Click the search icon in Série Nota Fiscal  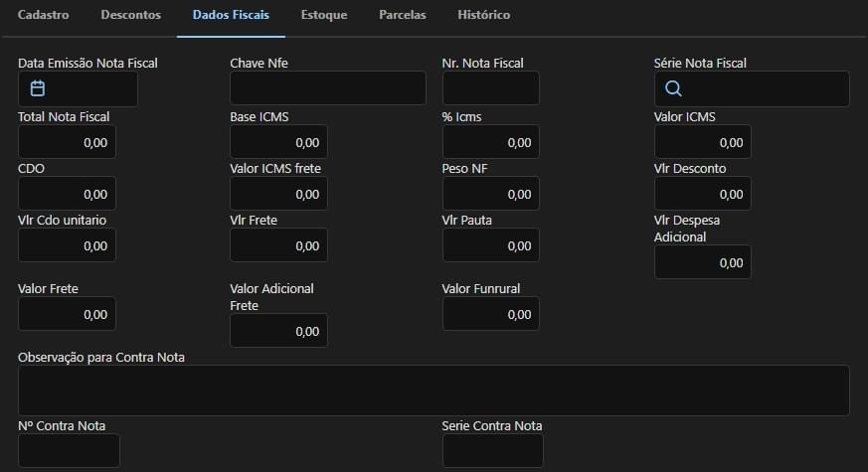[x=673, y=88]
